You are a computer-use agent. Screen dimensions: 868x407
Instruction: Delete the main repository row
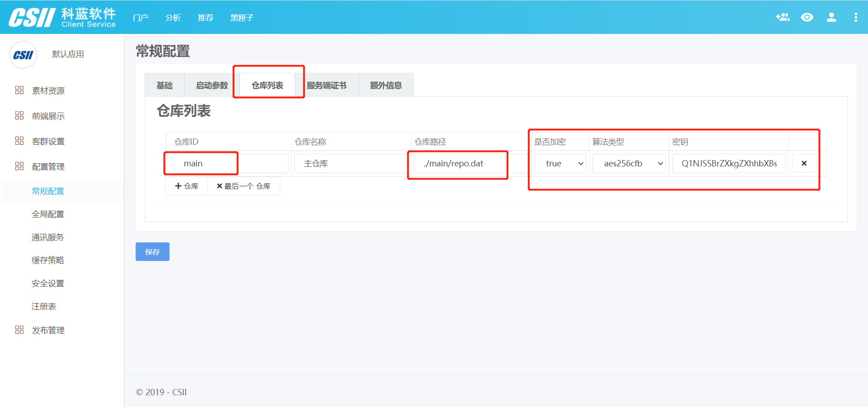coord(804,163)
